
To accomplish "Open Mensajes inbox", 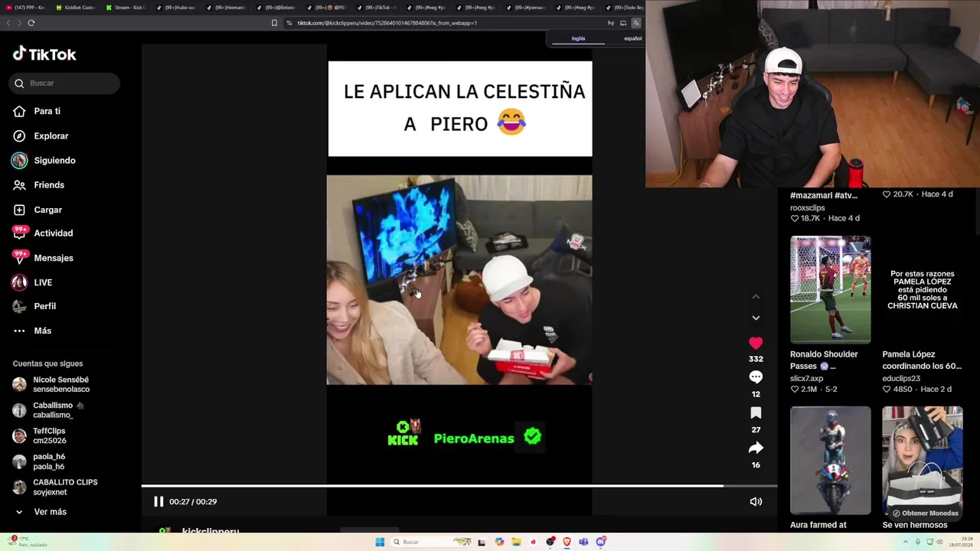I will click(43, 258).
